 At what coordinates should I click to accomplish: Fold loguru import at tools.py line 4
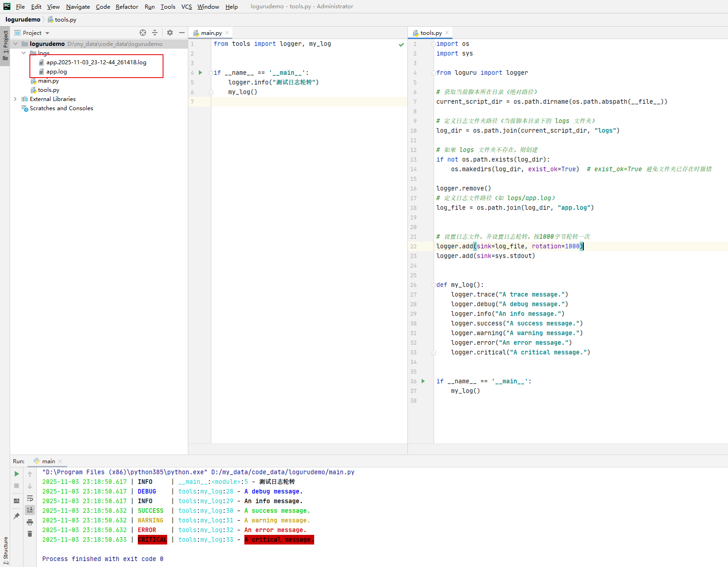(x=433, y=73)
